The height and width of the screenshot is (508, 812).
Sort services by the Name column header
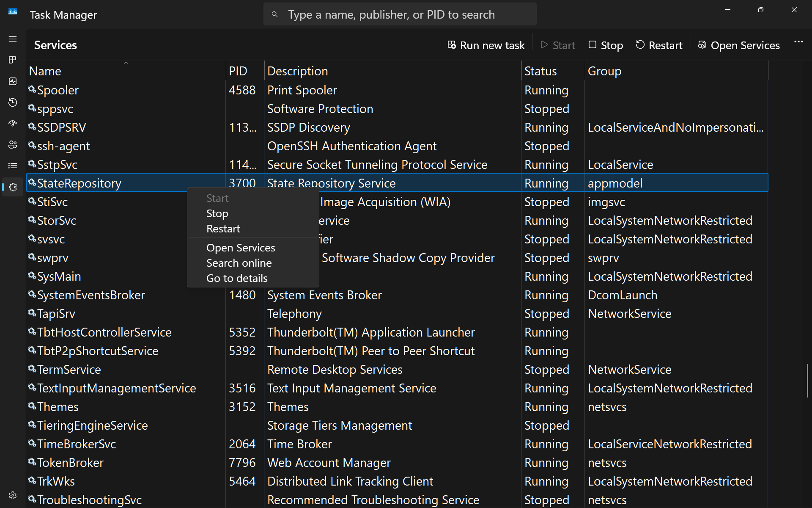pyautogui.click(x=45, y=71)
